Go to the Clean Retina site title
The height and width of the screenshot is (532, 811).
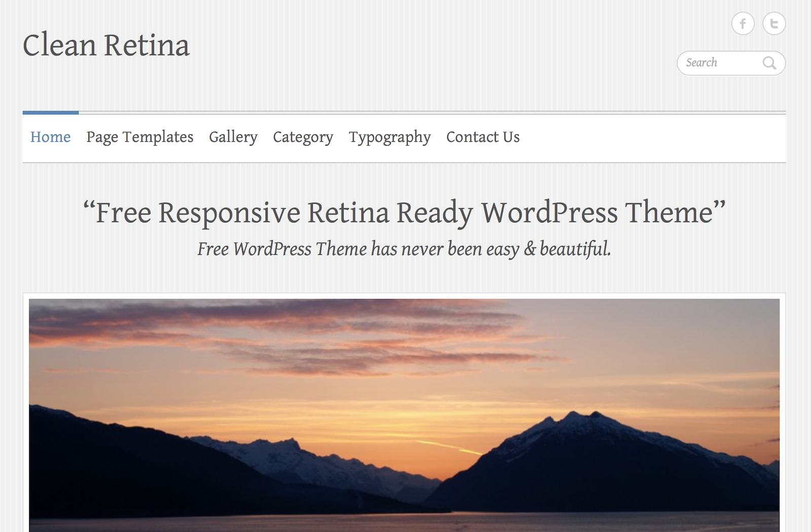click(x=106, y=45)
